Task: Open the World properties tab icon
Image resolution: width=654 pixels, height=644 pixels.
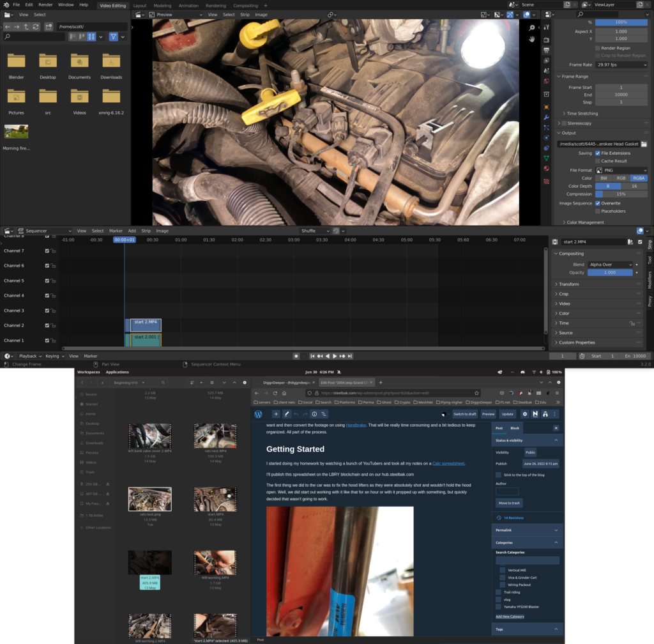Action: tap(547, 81)
